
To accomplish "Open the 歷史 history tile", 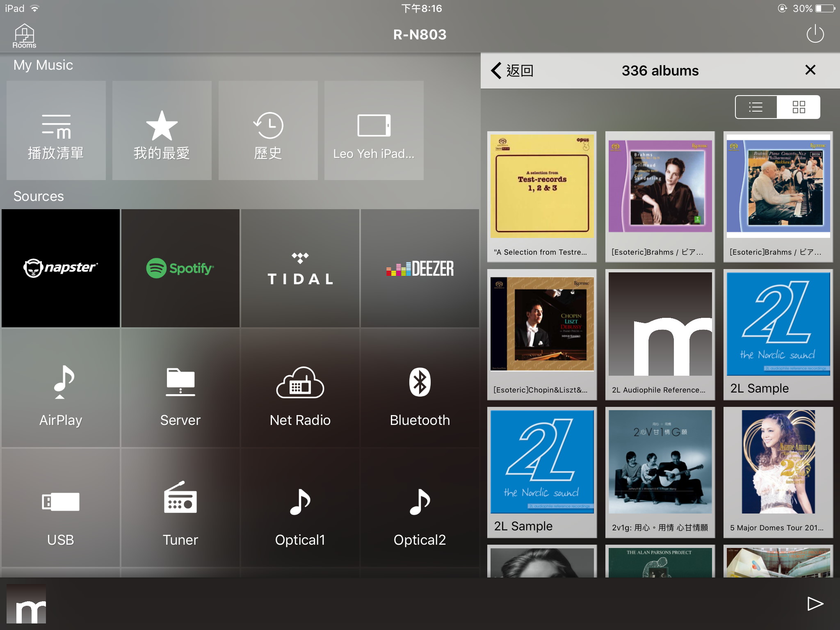I will click(268, 130).
